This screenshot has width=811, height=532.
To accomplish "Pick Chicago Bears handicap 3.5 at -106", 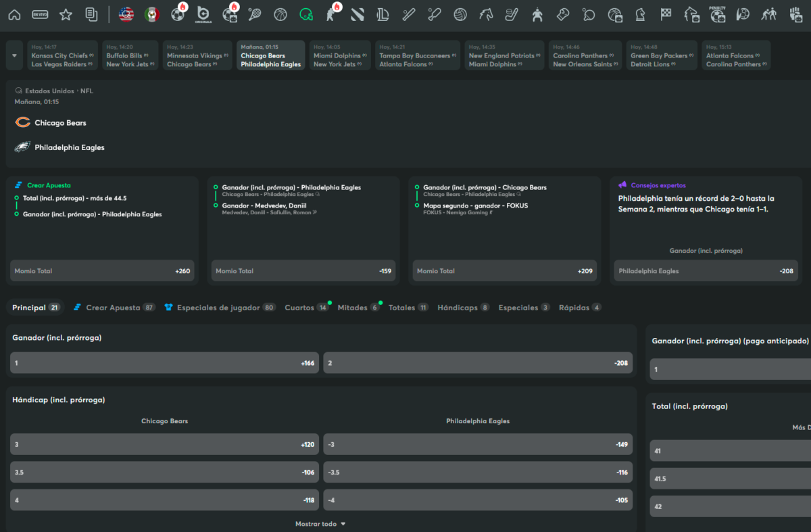I will 164,472.
